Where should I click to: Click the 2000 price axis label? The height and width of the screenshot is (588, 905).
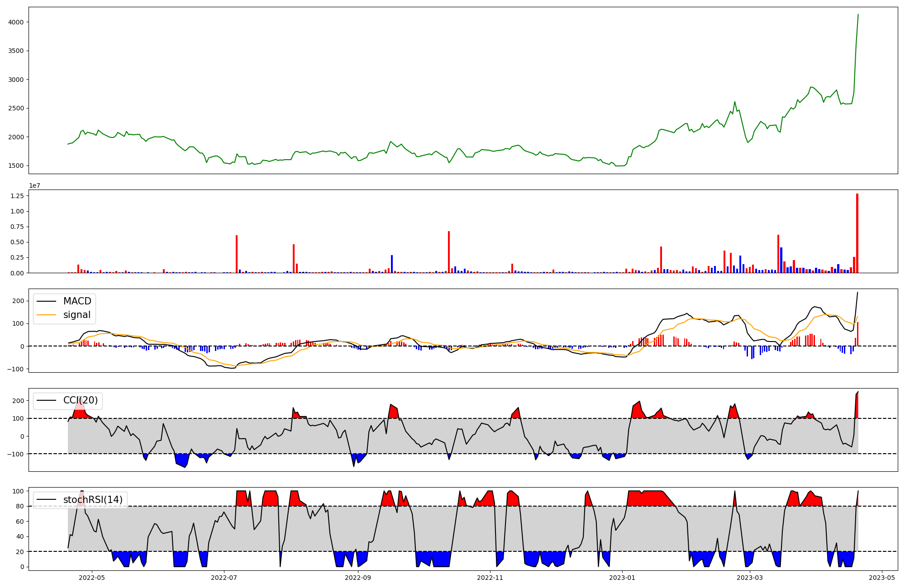[16, 137]
